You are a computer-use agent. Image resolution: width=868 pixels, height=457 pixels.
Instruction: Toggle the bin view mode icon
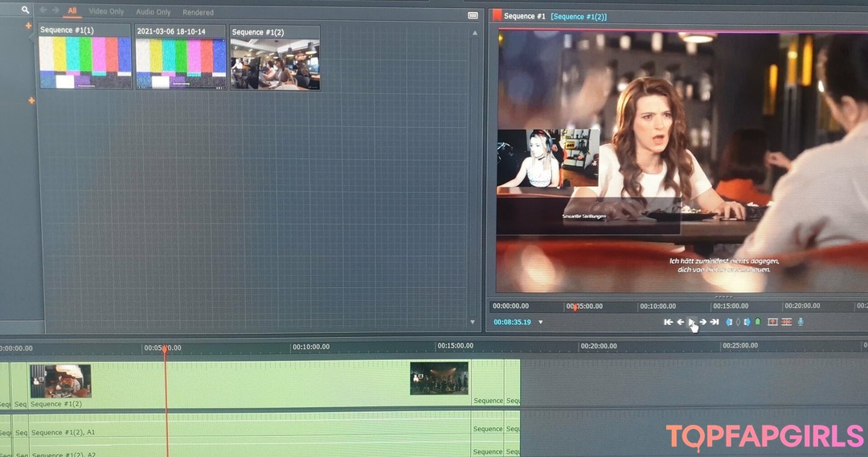[473, 15]
